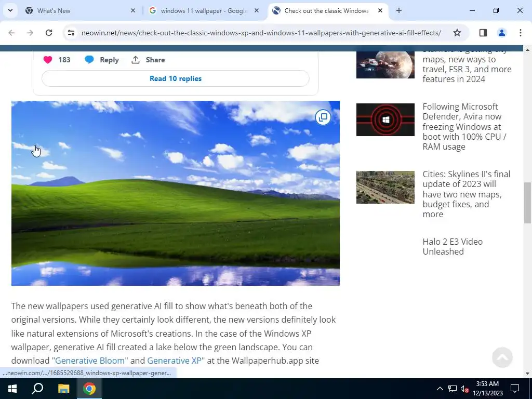Open the Windows Start button
The height and width of the screenshot is (399, 532).
(x=12, y=389)
